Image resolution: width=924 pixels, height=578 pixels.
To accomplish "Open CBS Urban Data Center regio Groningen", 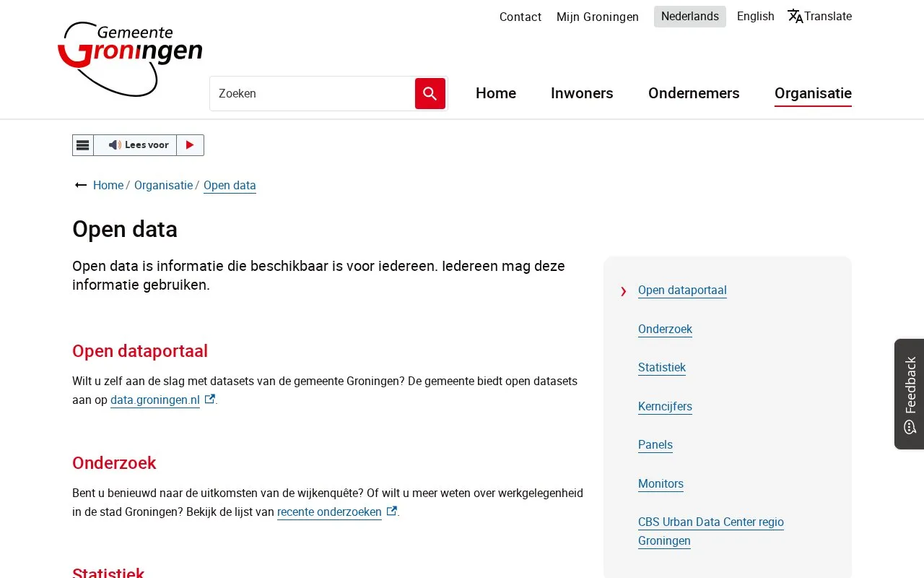I will [x=711, y=532].
